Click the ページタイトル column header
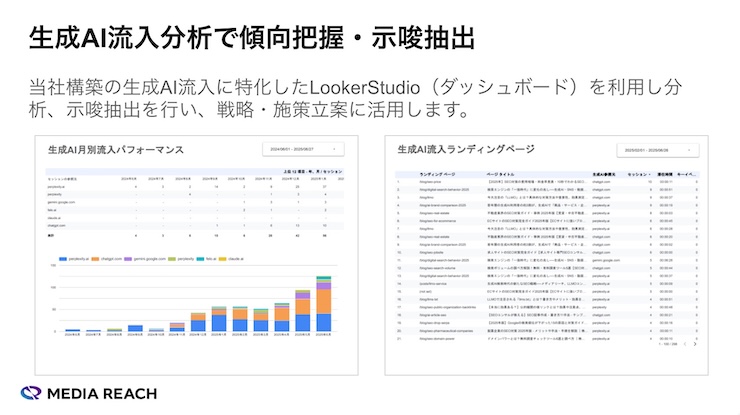 click(x=500, y=174)
